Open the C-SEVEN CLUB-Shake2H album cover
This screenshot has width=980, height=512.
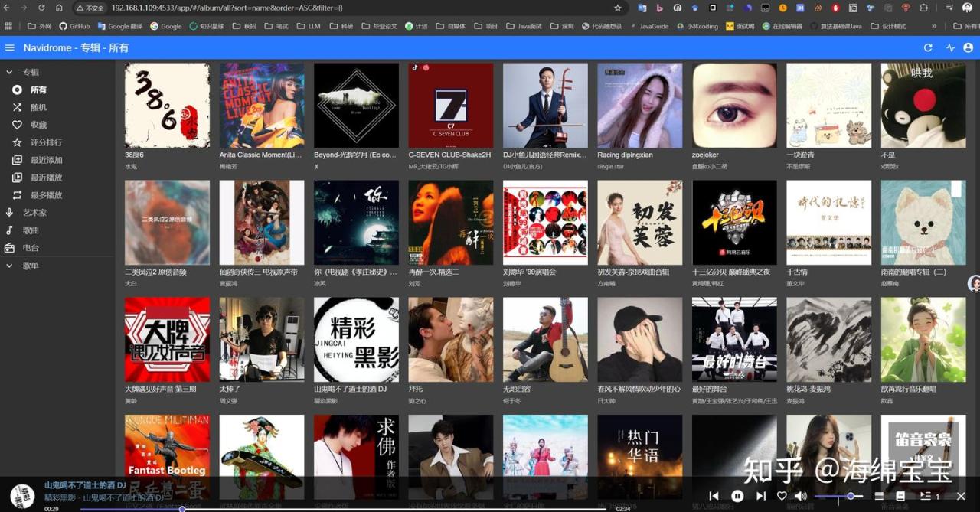pos(451,106)
